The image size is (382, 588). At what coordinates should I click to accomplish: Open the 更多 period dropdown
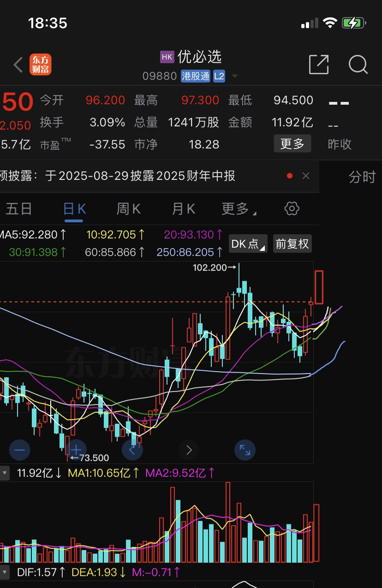(239, 209)
